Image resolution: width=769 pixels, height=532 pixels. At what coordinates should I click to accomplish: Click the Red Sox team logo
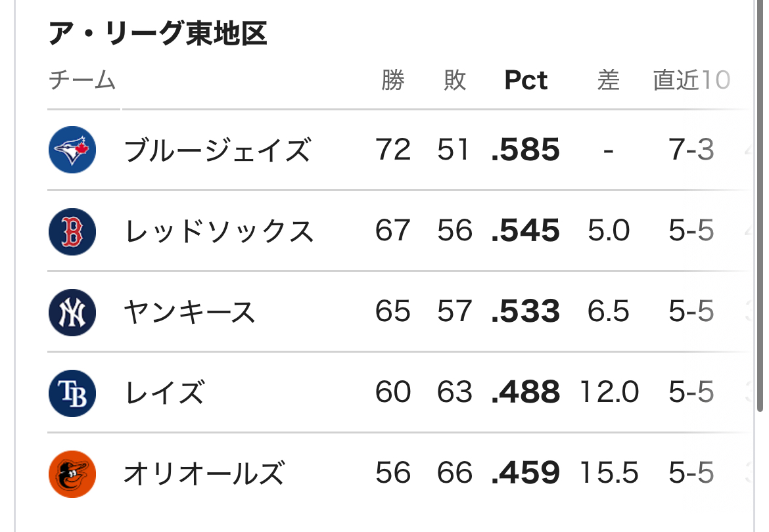click(x=72, y=231)
